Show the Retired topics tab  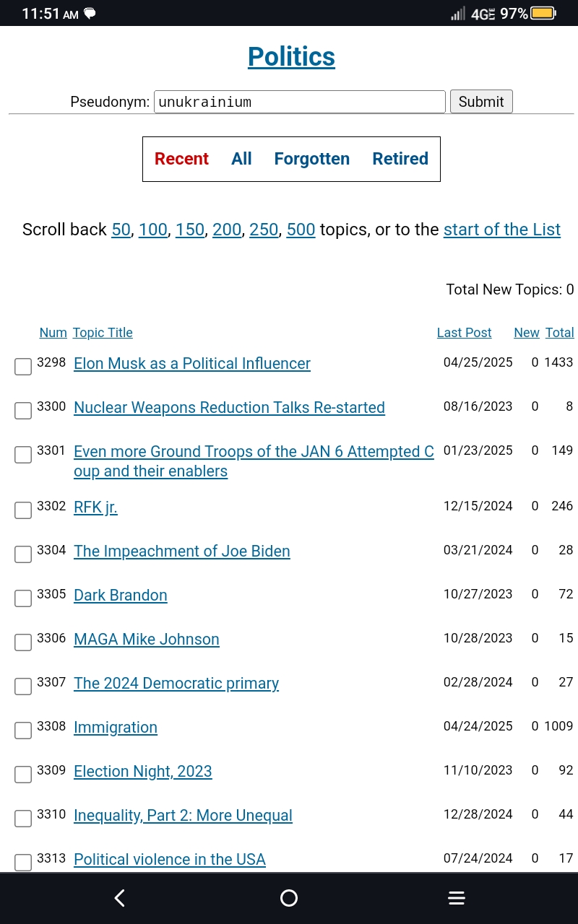pos(400,159)
